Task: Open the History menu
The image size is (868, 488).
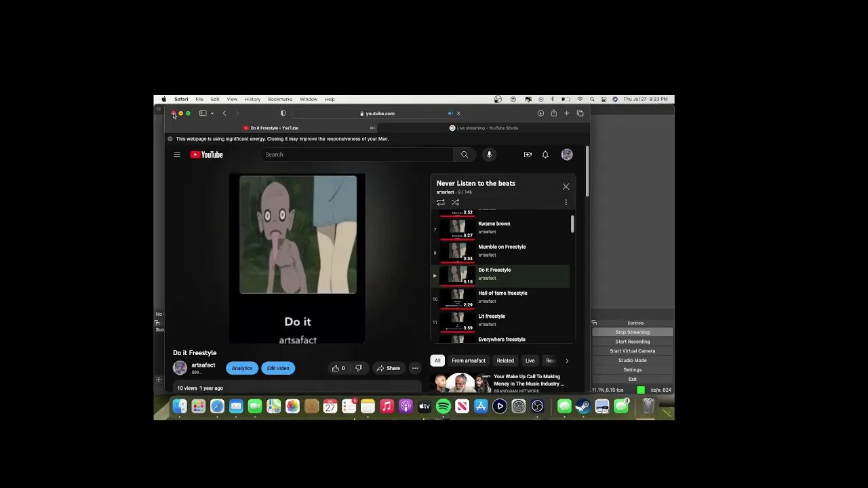Action: point(252,99)
